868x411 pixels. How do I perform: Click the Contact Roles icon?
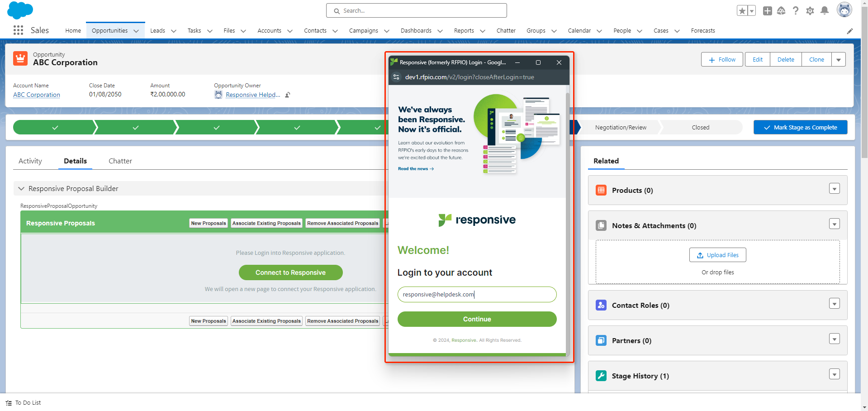coord(601,305)
